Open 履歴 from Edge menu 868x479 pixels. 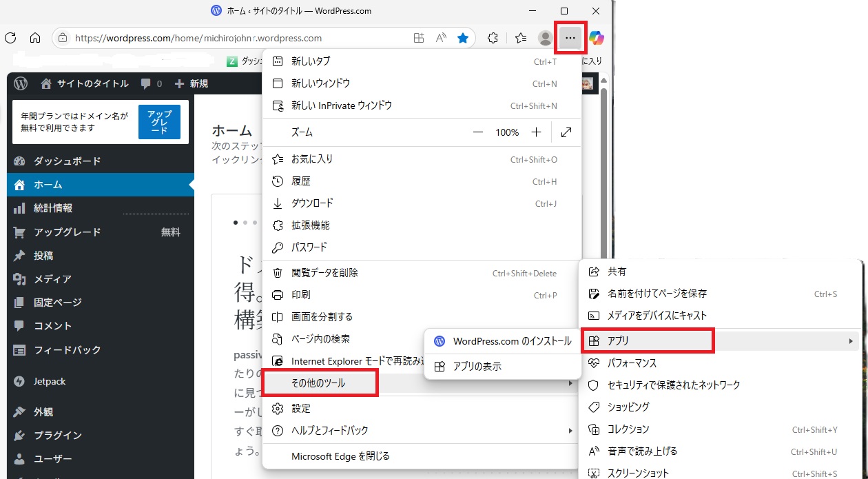pos(422,181)
